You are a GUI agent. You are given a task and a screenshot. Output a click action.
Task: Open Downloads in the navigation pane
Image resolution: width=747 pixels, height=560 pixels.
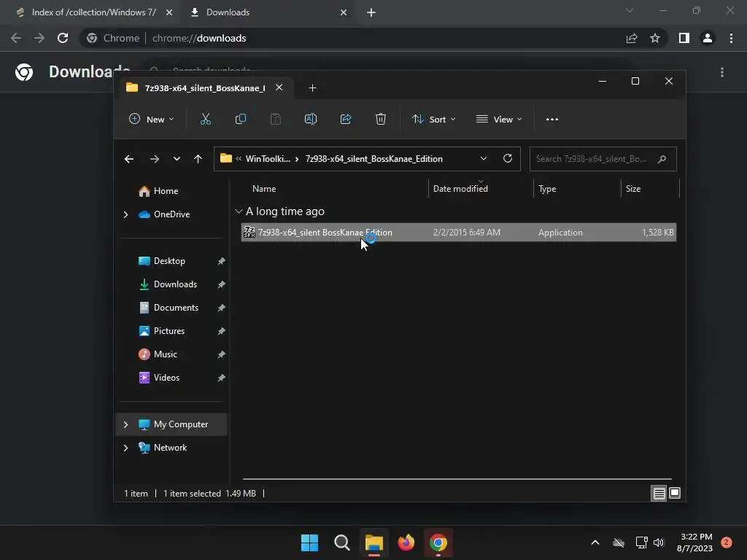pos(167,284)
